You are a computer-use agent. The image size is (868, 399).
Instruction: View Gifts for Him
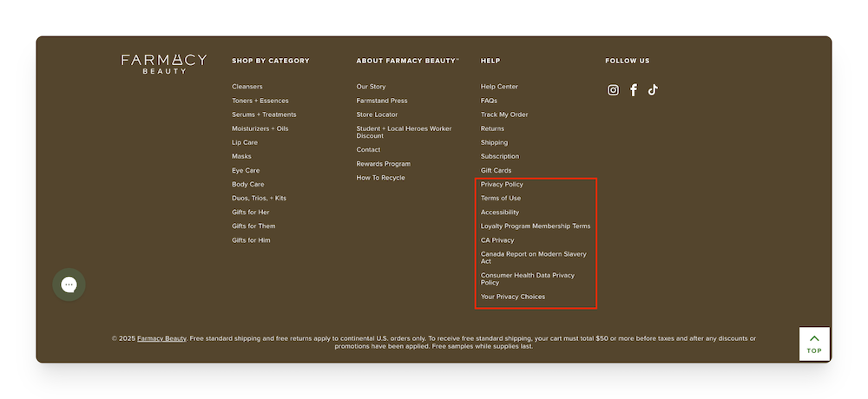coord(252,240)
